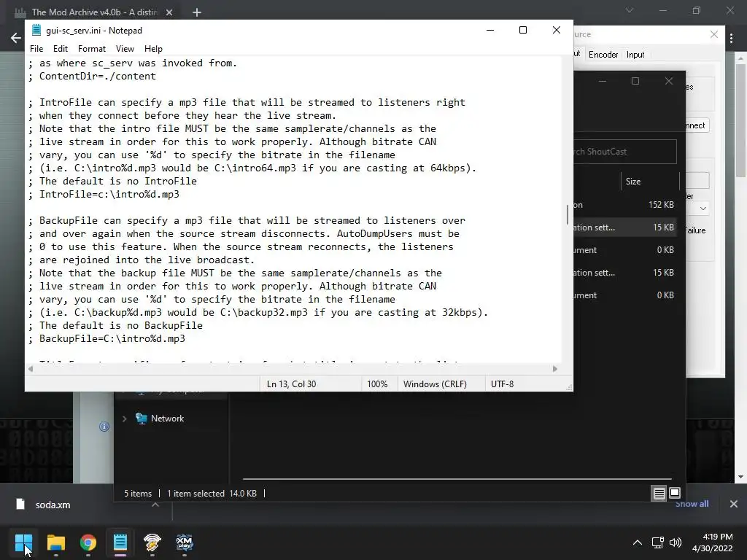Open the Format menu in Notepad
The height and width of the screenshot is (560, 747).
[x=91, y=49]
